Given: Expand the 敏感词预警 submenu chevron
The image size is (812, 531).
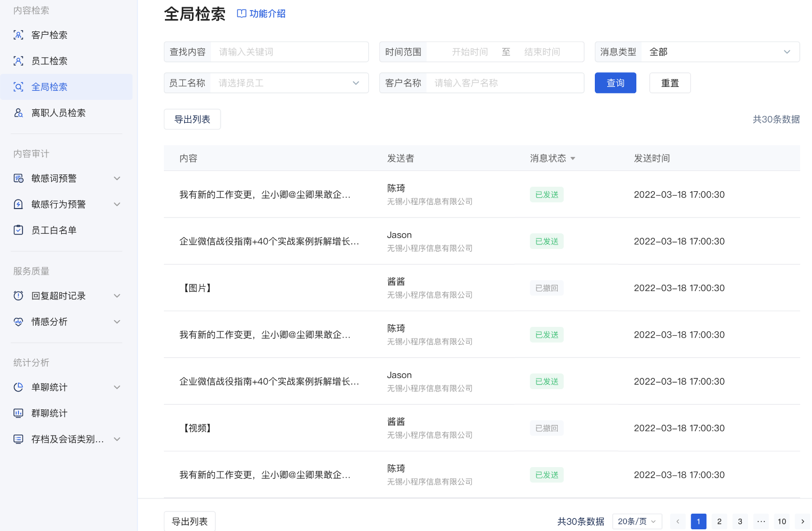Looking at the screenshot, I should (117, 178).
